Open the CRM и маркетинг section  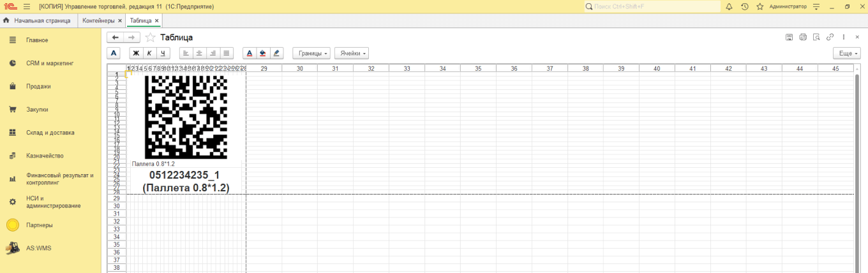pyautogui.click(x=51, y=63)
